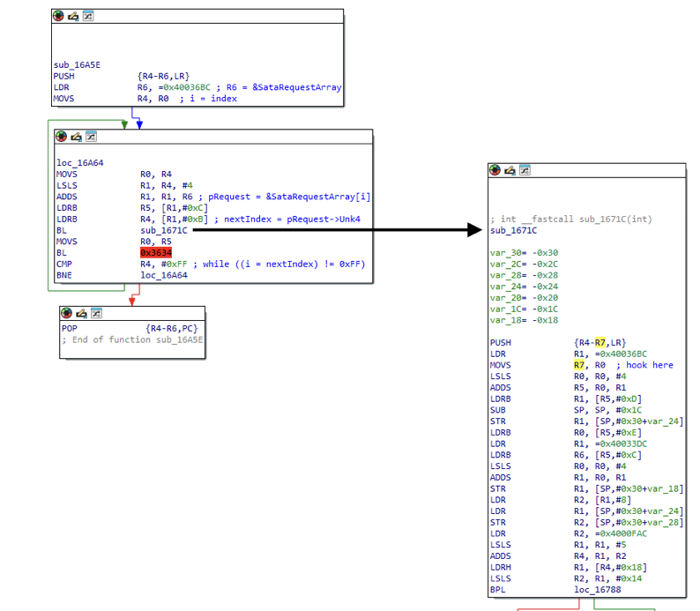Click the LDRB R4, [R1,#0xB] instruction
The image size is (700, 611).
point(132,220)
